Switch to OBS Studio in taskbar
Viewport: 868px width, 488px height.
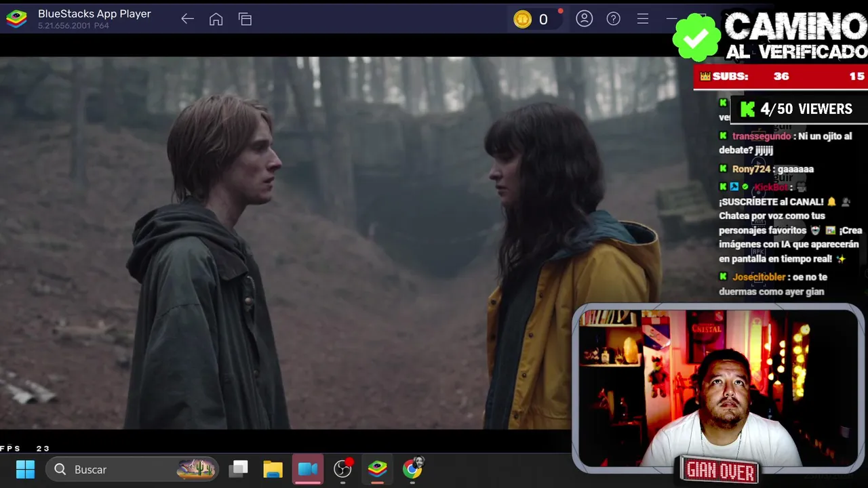(x=343, y=468)
